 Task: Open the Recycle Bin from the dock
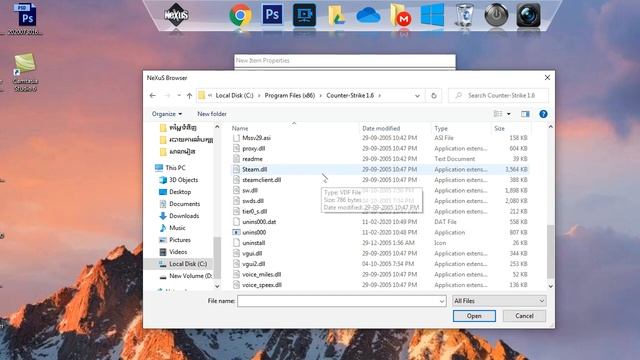click(x=464, y=16)
